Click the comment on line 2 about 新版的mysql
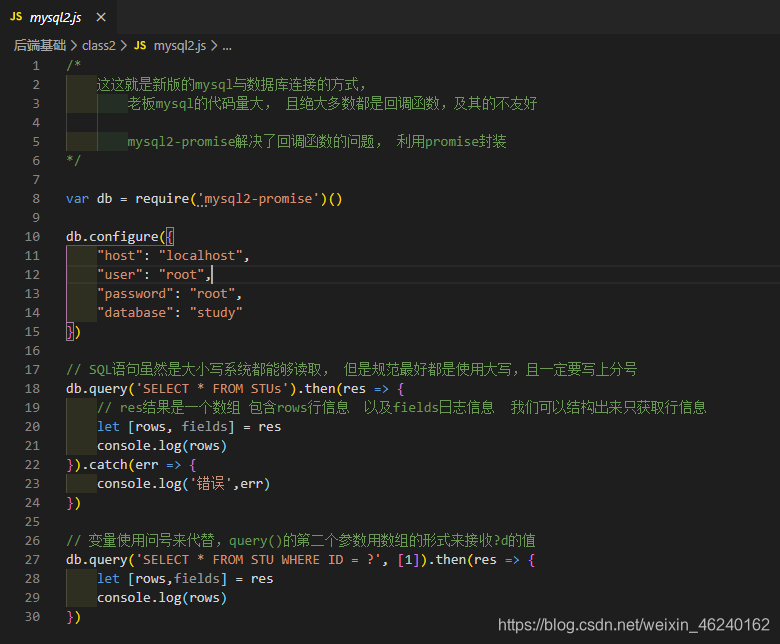Viewport: 780px width, 644px height. (x=231, y=85)
